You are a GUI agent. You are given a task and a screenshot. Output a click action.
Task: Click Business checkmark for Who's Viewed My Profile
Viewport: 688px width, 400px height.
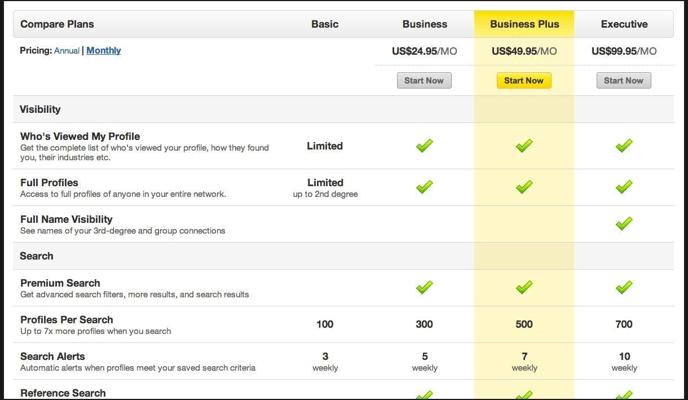click(424, 145)
